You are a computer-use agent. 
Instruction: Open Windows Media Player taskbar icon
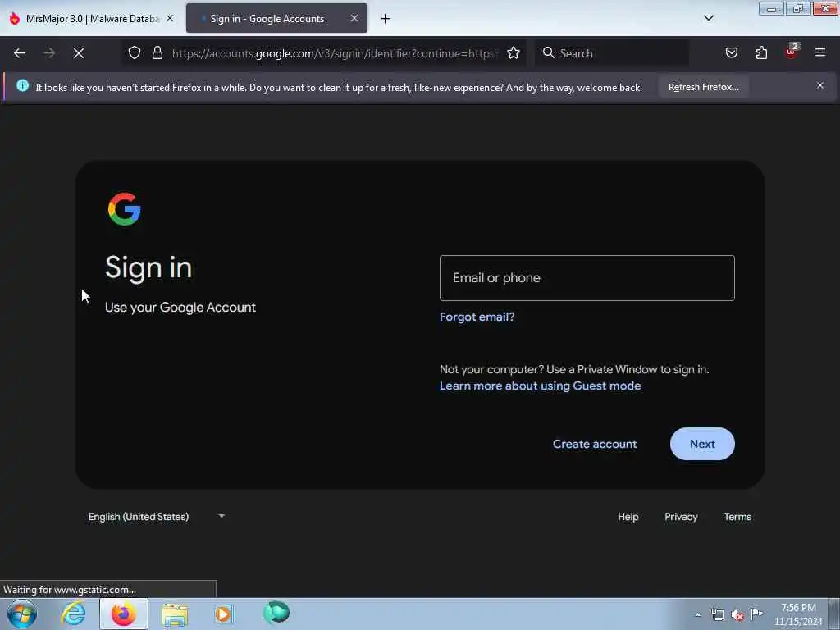click(x=224, y=614)
